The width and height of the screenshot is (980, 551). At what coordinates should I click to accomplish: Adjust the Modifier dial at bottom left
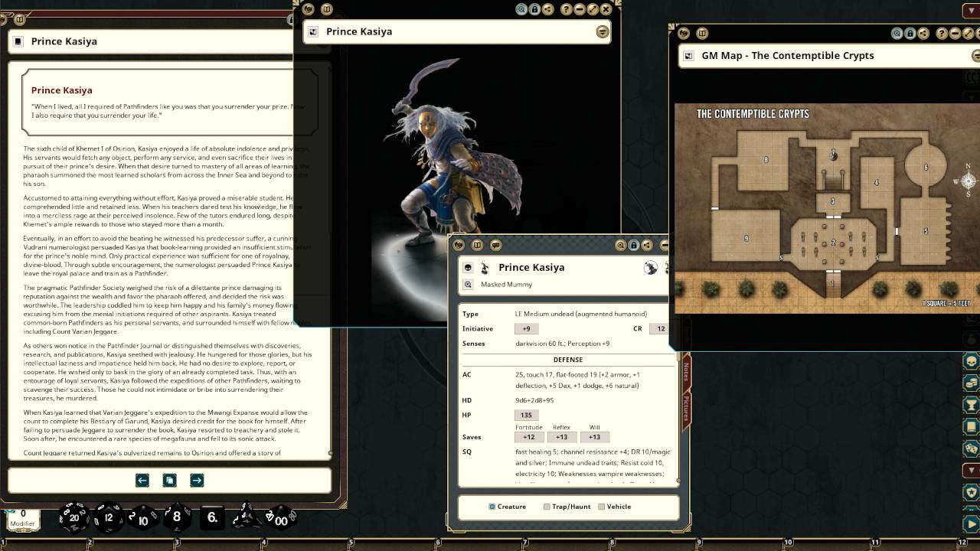pos(23,517)
